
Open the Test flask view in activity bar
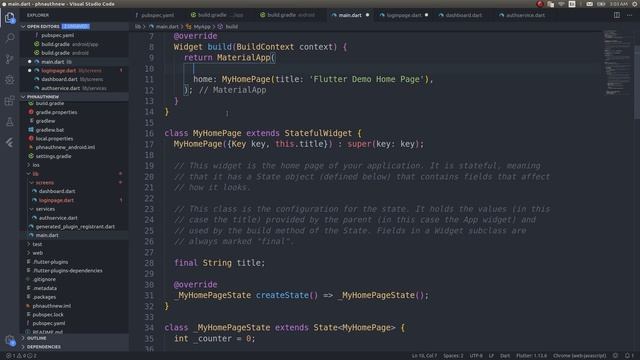pyautogui.click(x=10, y=122)
